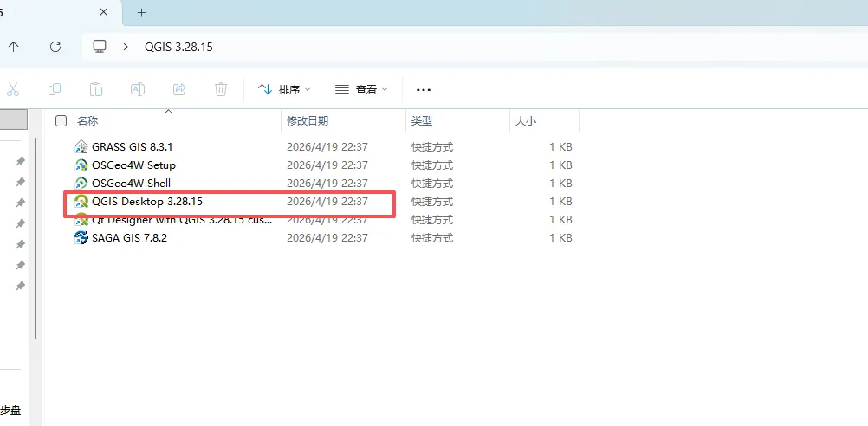Screen dimensions: 868x426
Task: Refresh the folder view
Action: click(55, 47)
